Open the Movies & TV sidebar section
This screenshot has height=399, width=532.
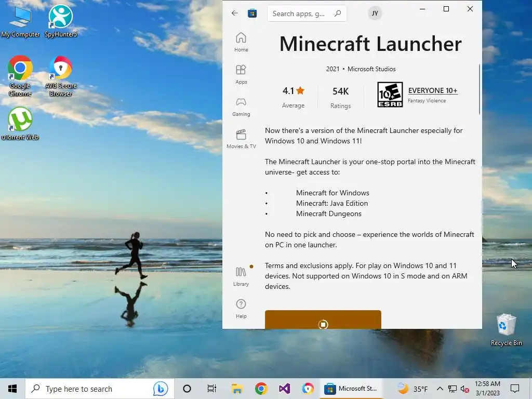[x=241, y=139]
